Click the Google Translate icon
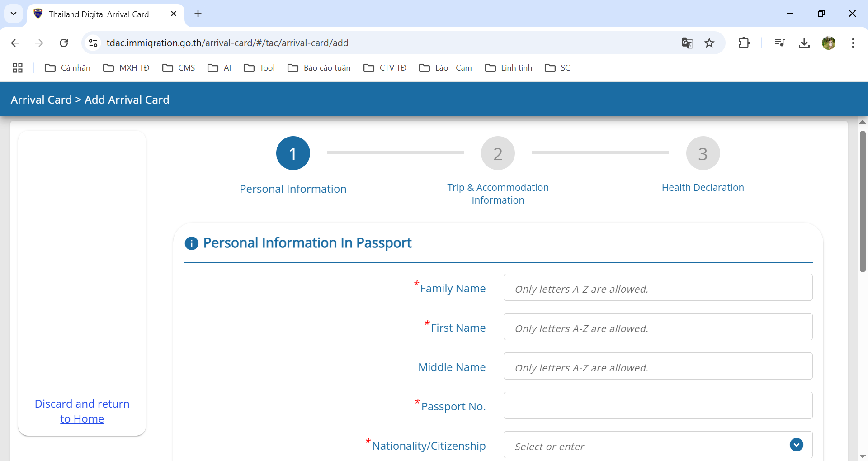The image size is (868, 461). coord(687,43)
